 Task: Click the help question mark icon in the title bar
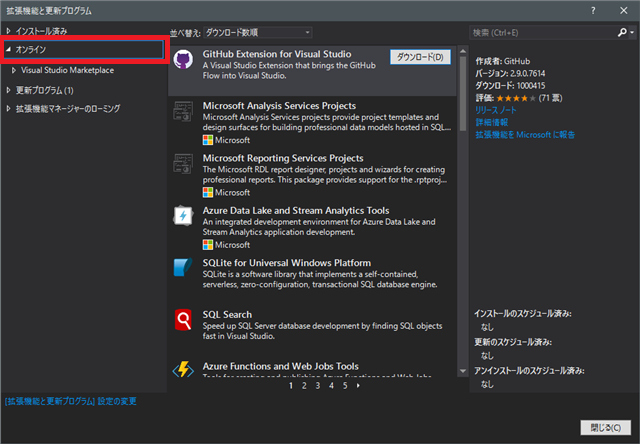[593, 11]
